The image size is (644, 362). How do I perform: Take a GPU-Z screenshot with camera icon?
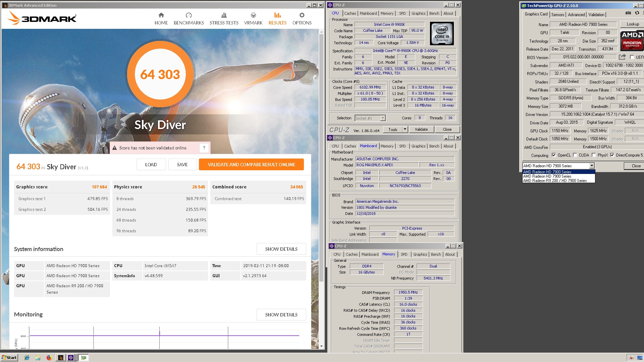(x=628, y=13)
